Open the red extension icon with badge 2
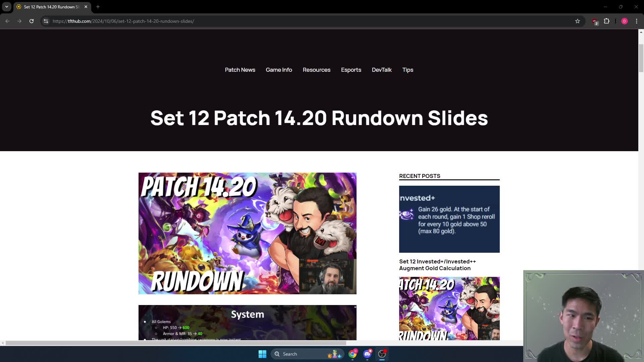 [595, 21]
